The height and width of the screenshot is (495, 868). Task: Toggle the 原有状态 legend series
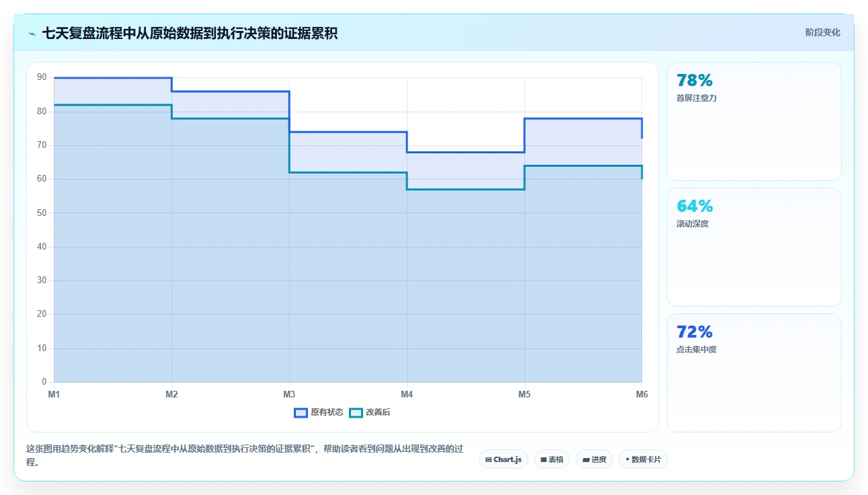(x=319, y=412)
